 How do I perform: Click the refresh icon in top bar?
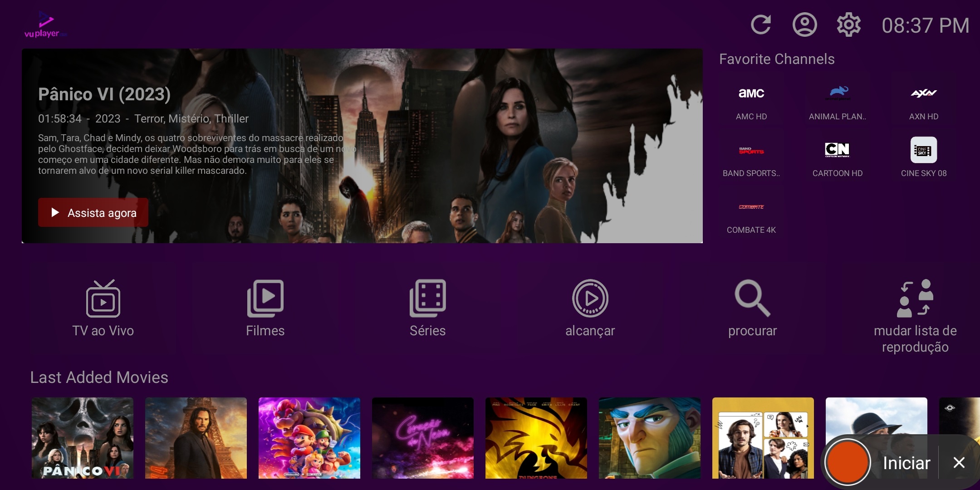point(761,25)
